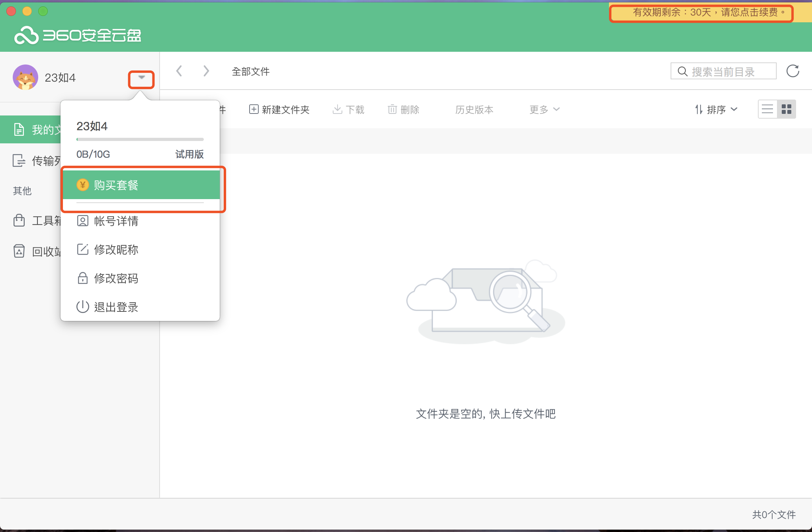This screenshot has width=812, height=532.
Task: Click the fox user avatar
Action: tap(25, 77)
